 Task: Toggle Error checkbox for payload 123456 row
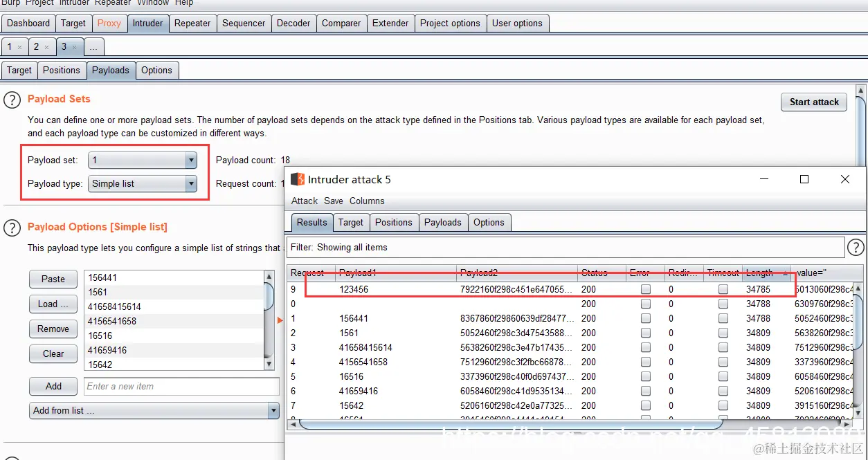click(646, 290)
